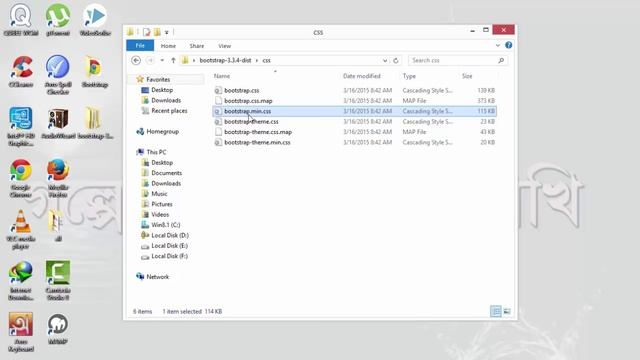
Task: Open recent locations dropdown arrow
Action: [x=162, y=60]
